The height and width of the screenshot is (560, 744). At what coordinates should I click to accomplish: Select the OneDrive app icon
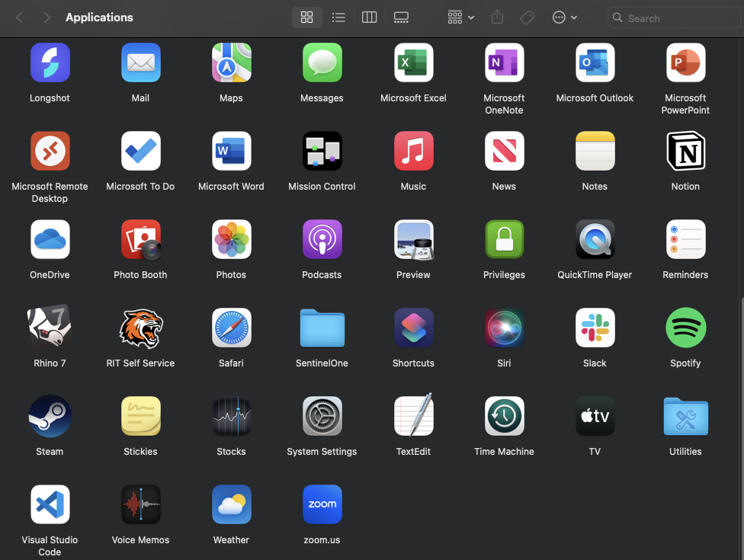pyautogui.click(x=50, y=239)
